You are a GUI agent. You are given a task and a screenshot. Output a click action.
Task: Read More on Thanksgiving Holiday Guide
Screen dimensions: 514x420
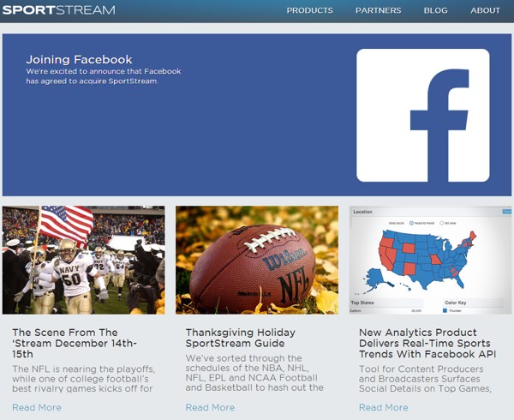point(210,407)
